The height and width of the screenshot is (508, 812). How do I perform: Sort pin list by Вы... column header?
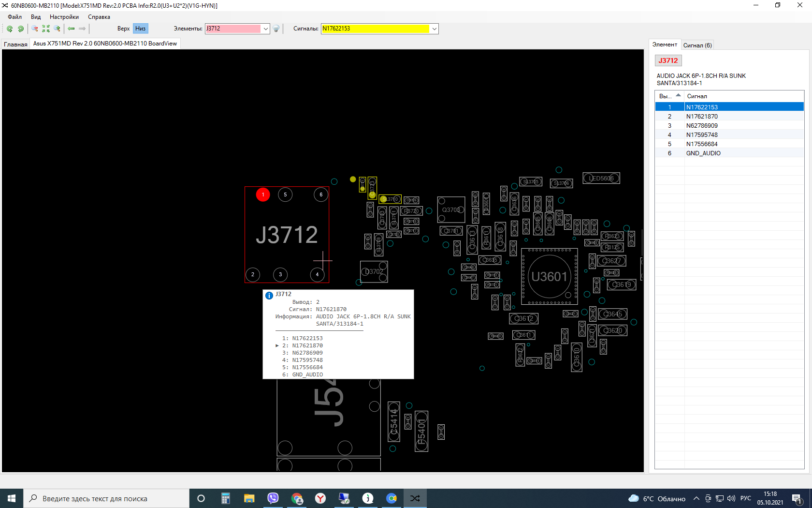[669, 96]
